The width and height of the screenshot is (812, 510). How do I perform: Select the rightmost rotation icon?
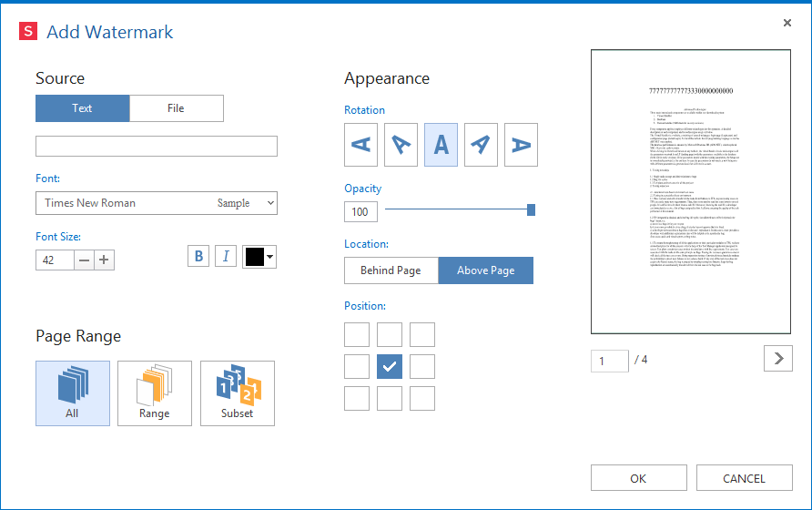point(521,145)
